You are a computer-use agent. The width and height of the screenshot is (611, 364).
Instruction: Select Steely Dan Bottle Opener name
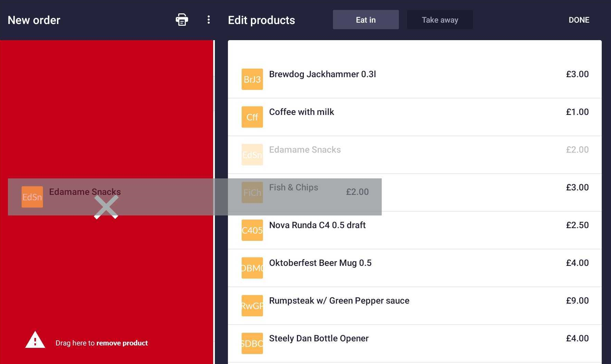pyautogui.click(x=319, y=338)
